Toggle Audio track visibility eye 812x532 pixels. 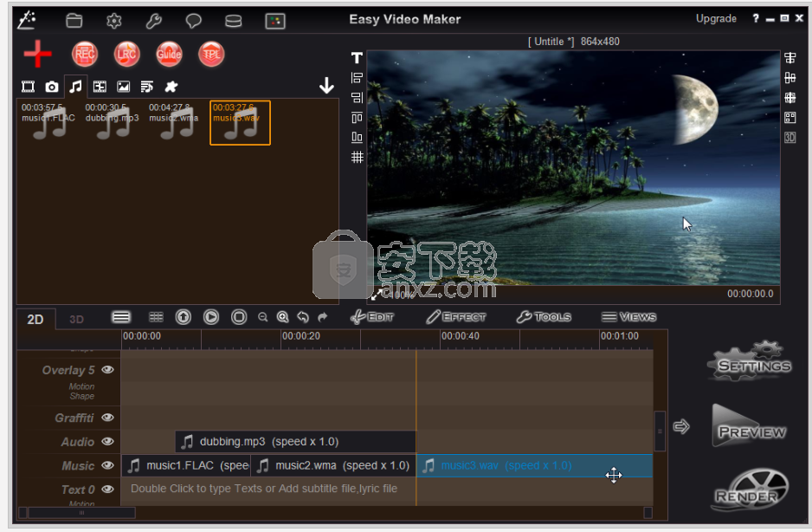(x=107, y=441)
